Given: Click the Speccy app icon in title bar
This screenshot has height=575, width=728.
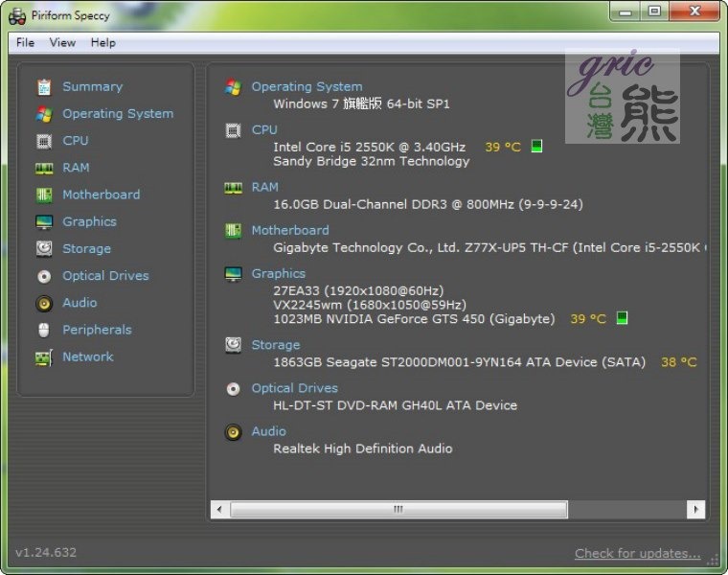Looking at the screenshot, I should click(17, 15).
